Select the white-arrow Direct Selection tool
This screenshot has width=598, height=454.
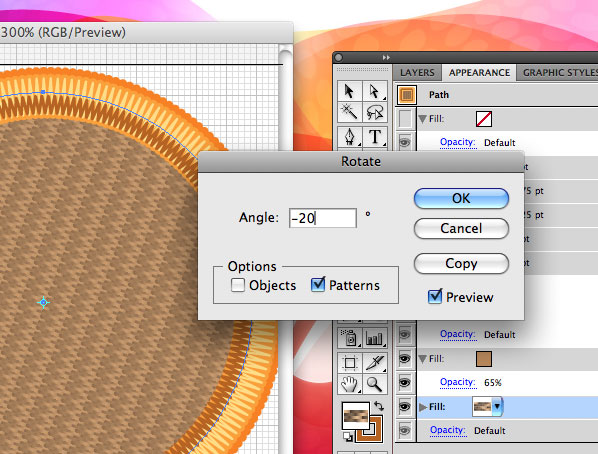[375, 92]
